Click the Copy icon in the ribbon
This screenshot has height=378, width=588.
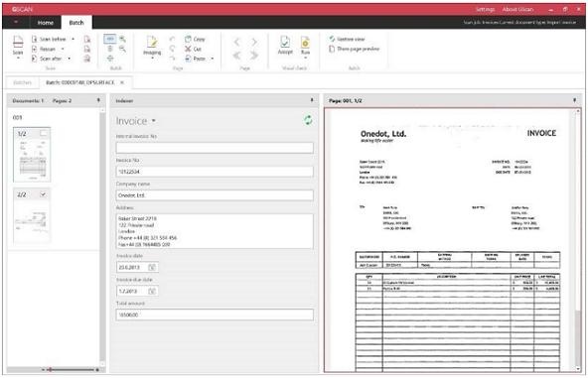(188, 39)
